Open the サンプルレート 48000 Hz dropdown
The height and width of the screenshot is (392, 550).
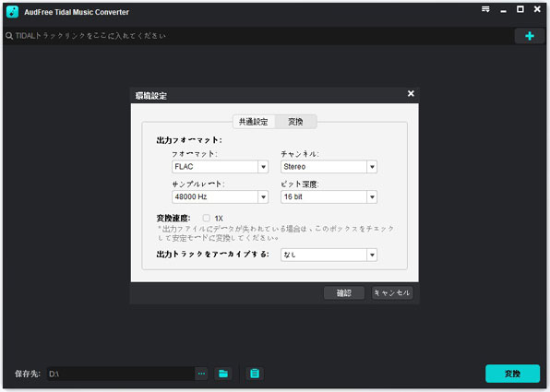(x=220, y=196)
